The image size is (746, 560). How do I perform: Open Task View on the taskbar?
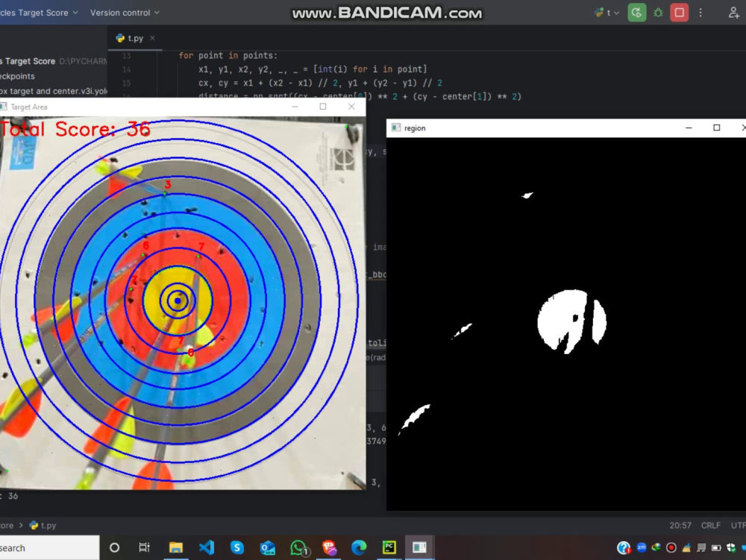coord(144,547)
